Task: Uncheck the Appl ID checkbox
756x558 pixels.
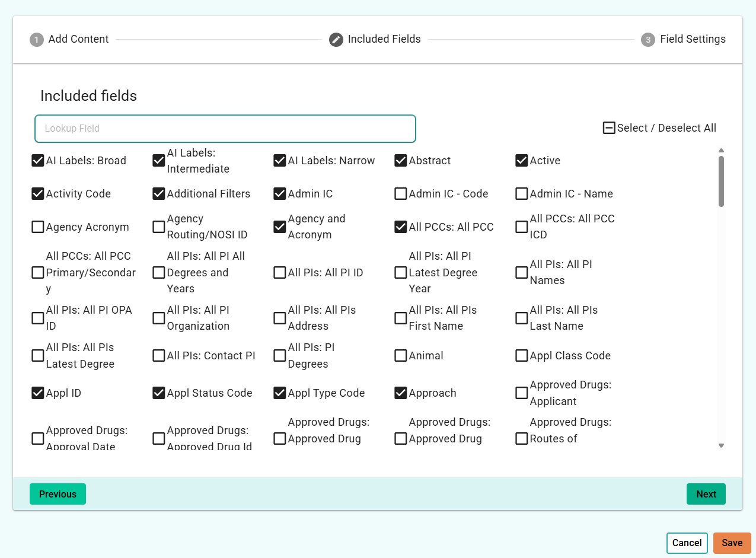Action: (x=38, y=393)
